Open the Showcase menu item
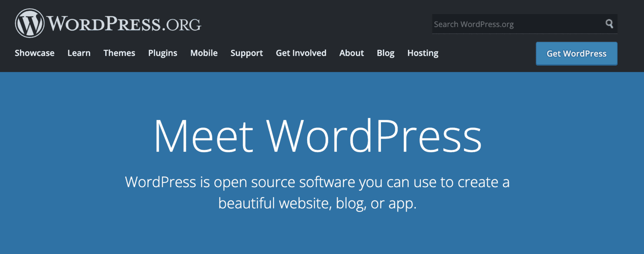 coord(35,53)
